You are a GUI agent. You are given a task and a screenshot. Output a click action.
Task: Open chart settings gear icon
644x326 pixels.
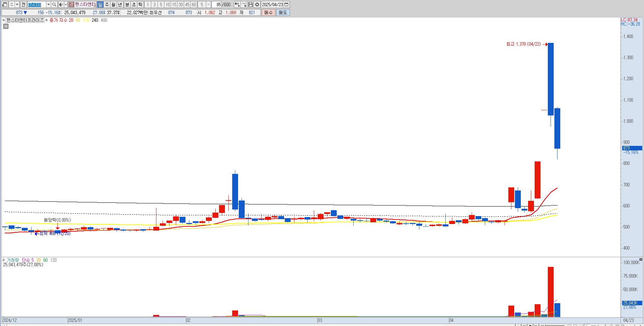coord(257,4)
